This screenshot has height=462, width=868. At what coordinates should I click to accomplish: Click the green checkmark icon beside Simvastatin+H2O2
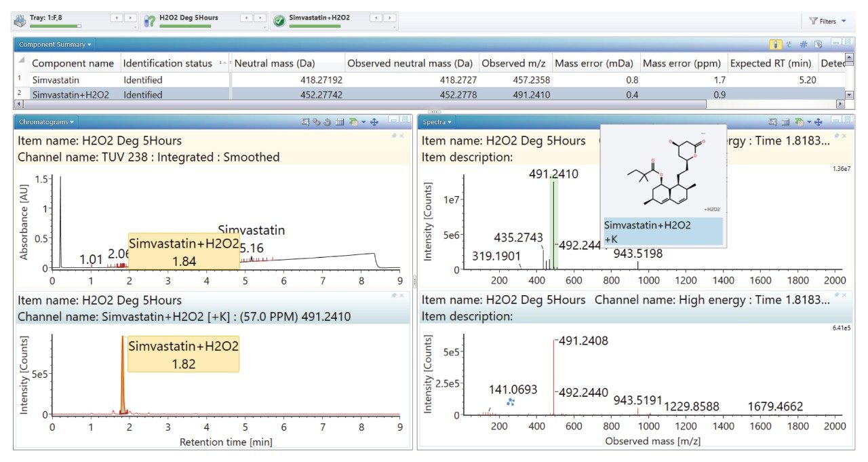click(x=279, y=21)
